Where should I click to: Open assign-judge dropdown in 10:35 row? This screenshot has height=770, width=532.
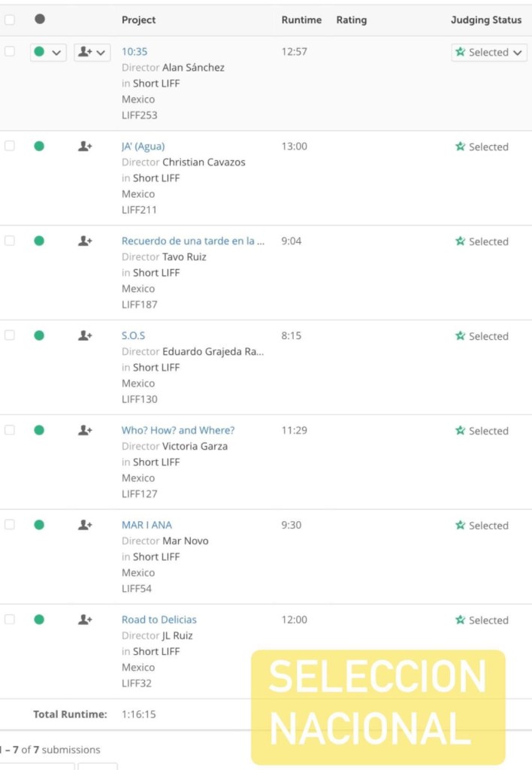pos(92,53)
